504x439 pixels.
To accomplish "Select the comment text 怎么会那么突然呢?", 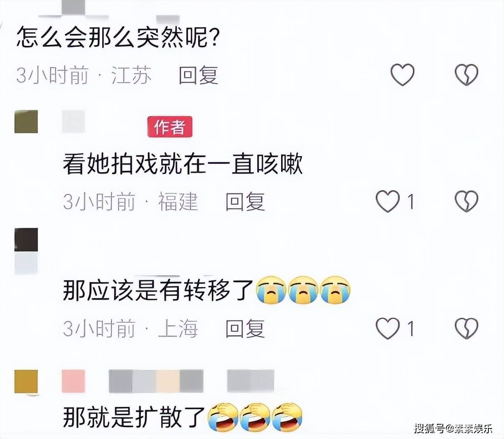I will [x=118, y=38].
